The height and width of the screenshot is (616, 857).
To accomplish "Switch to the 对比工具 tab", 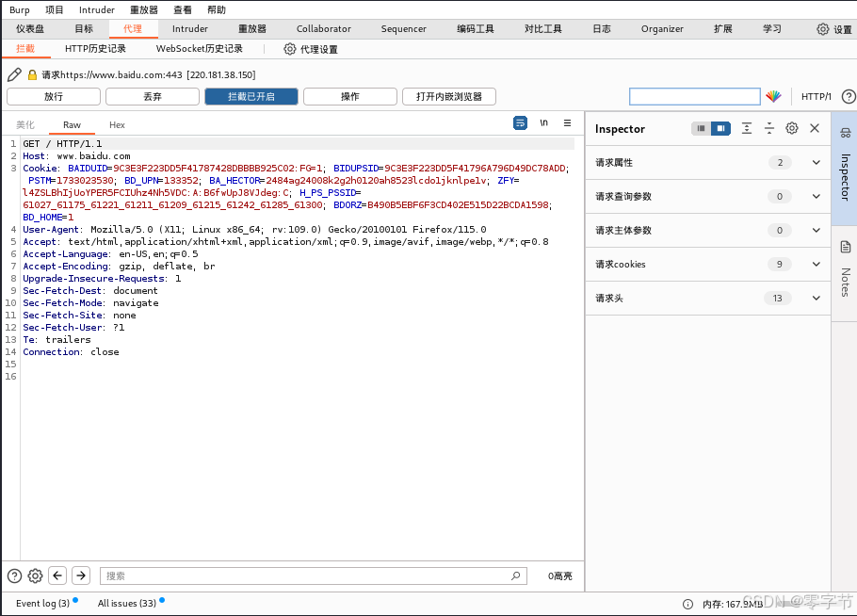I will point(543,29).
